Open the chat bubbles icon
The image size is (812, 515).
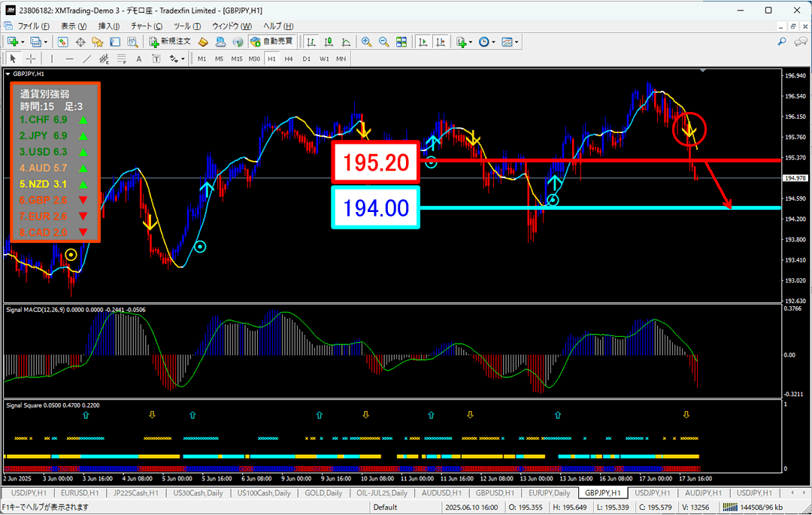(801, 41)
